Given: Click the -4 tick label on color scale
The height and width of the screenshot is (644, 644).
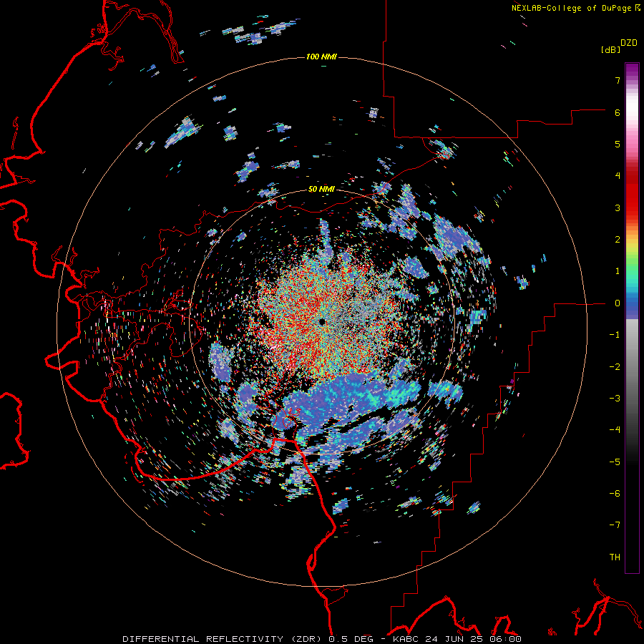Looking at the screenshot, I should coord(615,430).
